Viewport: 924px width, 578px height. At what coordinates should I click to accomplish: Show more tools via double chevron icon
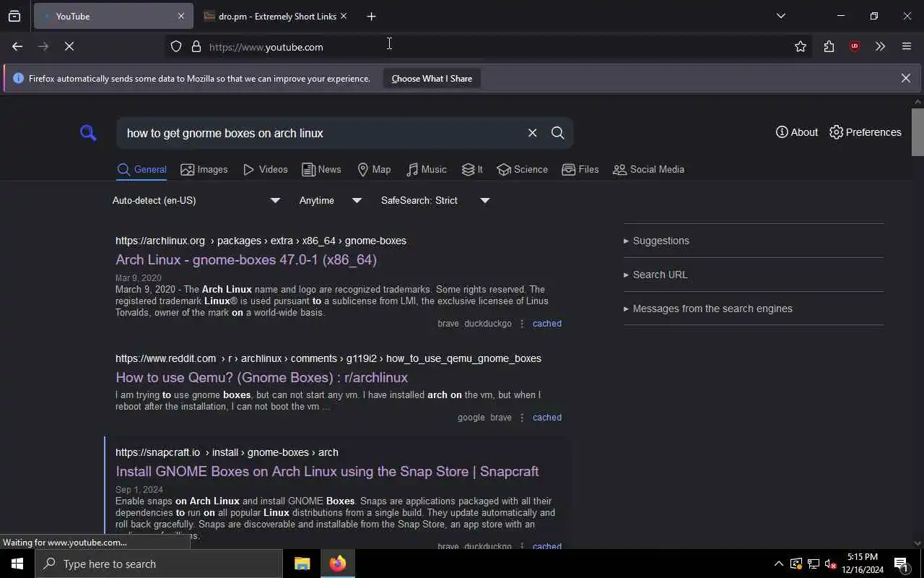(x=880, y=46)
